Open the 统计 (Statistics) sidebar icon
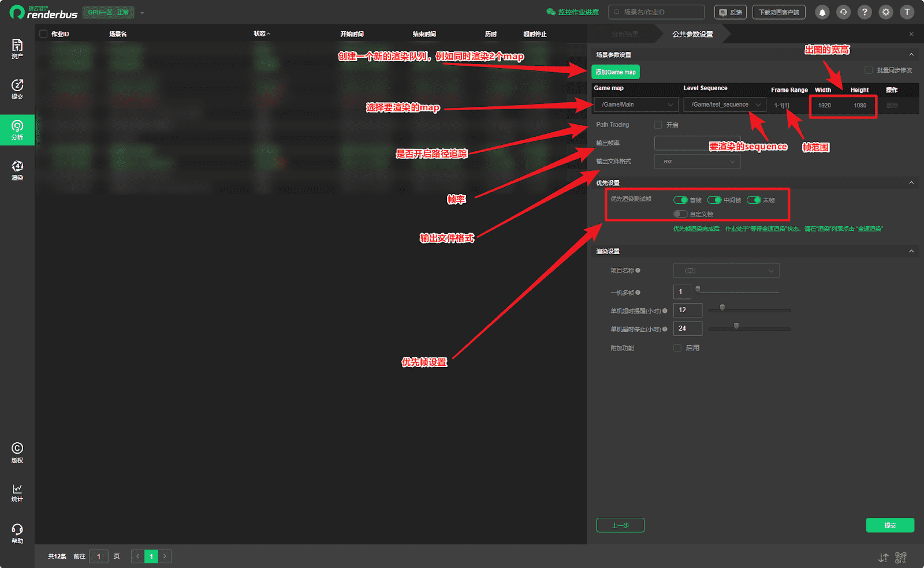 17,493
